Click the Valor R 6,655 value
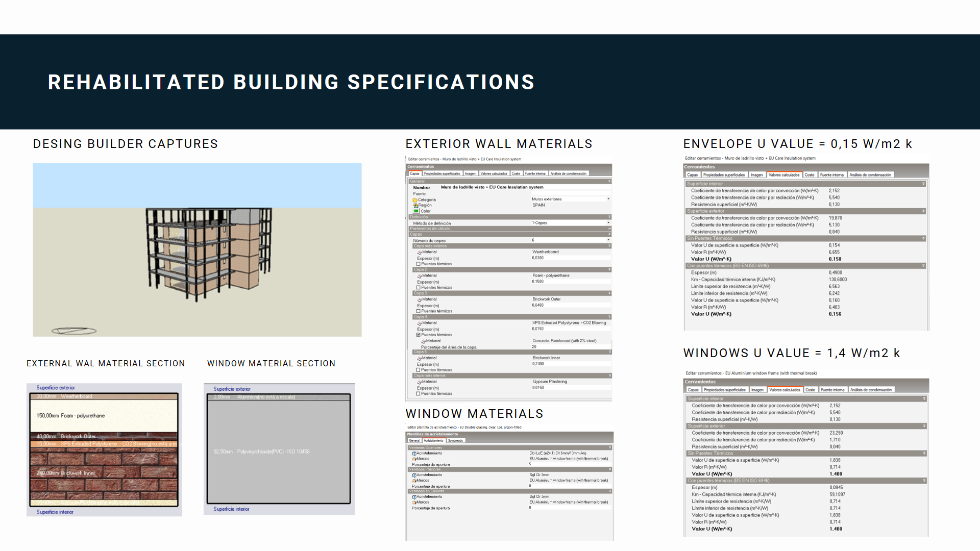The height and width of the screenshot is (551, 980). coord(835,253)
